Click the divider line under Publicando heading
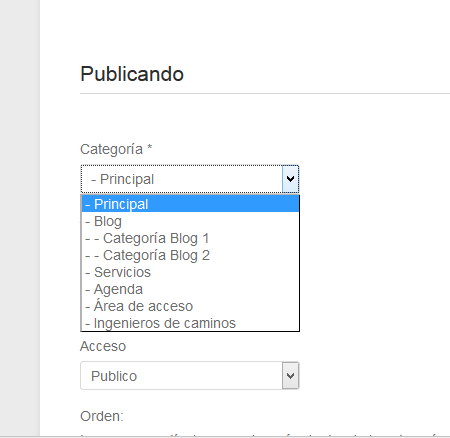This screenshot has width=450, height=438. [265, 94]
